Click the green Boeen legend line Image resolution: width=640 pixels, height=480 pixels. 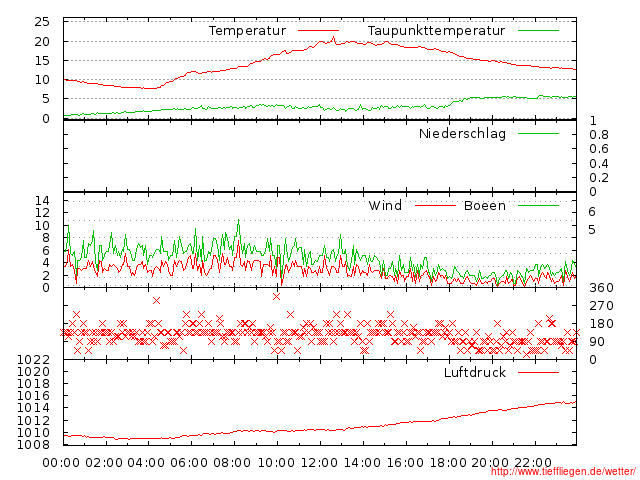tap(538, 205)
